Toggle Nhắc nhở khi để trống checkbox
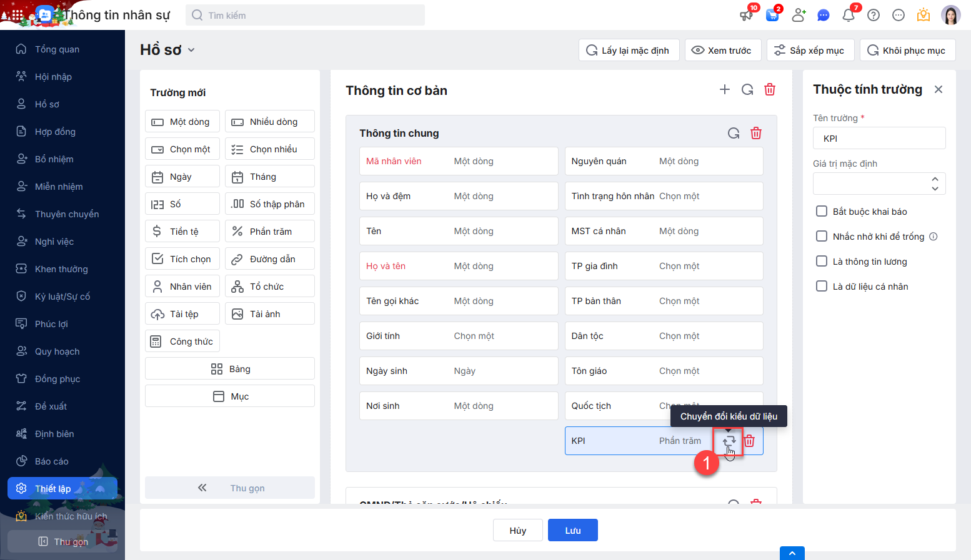971x560 pixels. pos(822,236)
